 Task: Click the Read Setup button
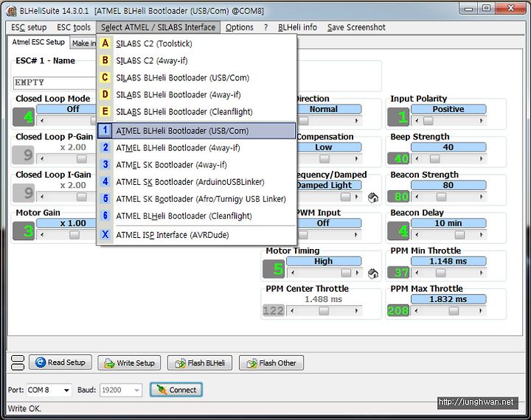click(60, 363)
